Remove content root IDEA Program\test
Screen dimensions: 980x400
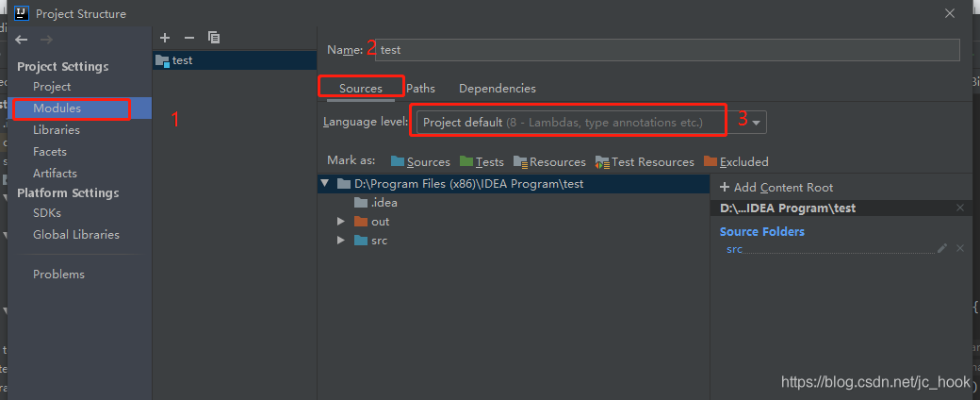click(960, 208)
